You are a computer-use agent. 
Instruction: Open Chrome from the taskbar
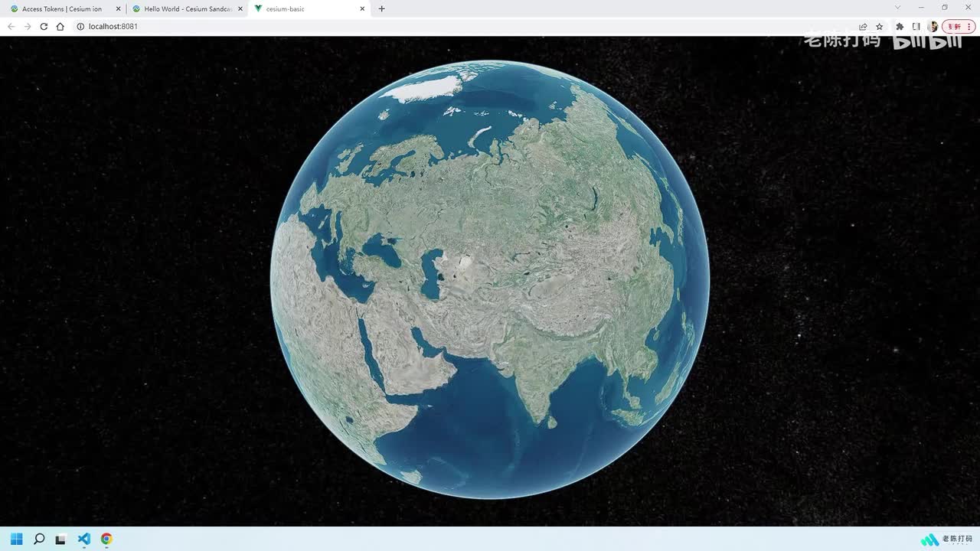point(106,539)
